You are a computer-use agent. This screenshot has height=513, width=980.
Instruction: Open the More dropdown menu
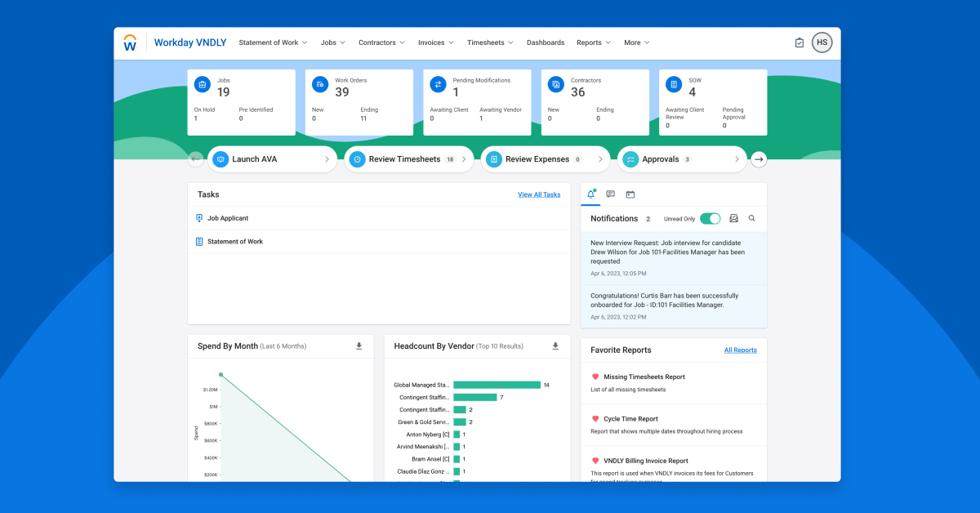tap(636, 42)
